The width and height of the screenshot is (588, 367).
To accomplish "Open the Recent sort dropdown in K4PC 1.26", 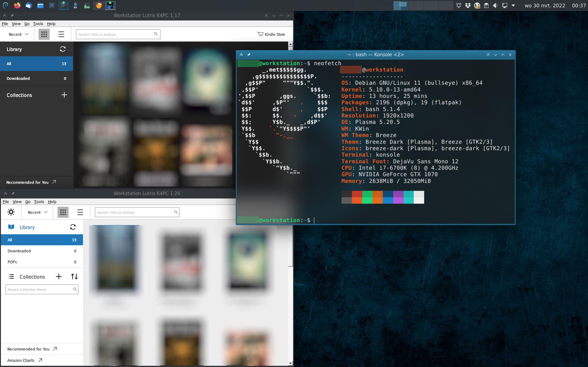I will click(37, 212).
